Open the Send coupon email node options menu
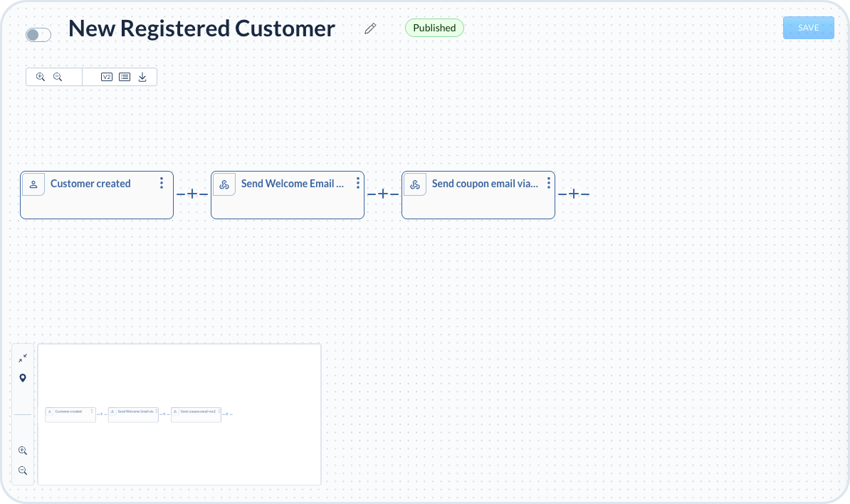Viewport: 850px width, 504px height. tap(549, 183)
